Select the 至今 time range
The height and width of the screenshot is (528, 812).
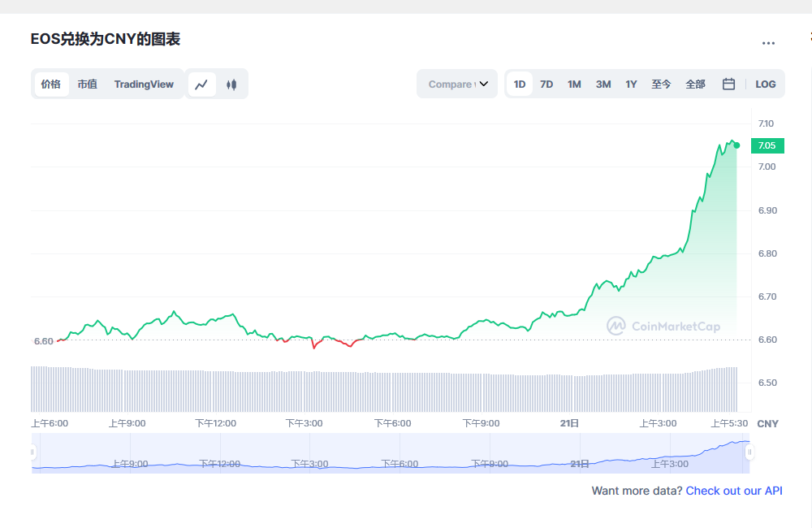pyautogui.click(x=661, y=84)
